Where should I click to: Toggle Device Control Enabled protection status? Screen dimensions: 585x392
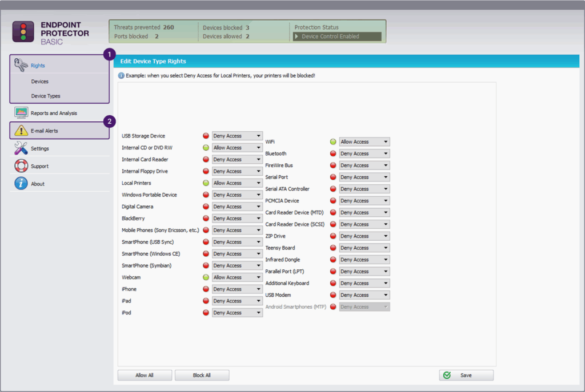pos(336,37)
